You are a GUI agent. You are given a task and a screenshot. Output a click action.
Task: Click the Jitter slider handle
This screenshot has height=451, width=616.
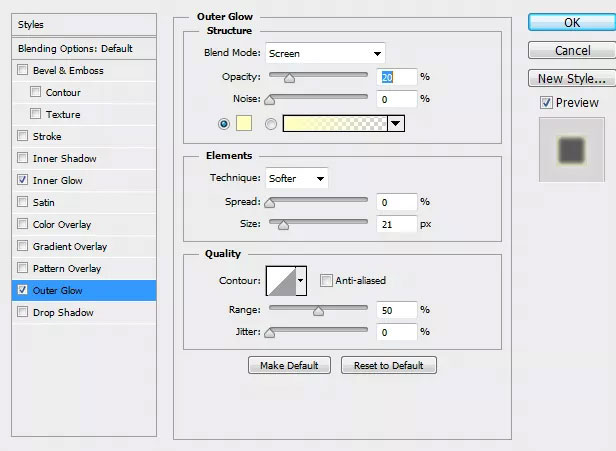tap(270, 333)
